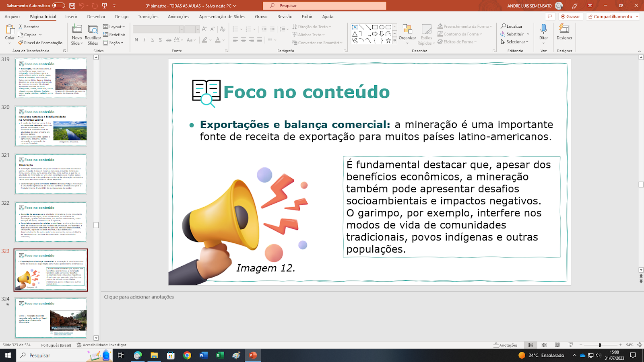Click Converter em SmartArt
The image size is (644, 362).
click(x=317, y=43)
